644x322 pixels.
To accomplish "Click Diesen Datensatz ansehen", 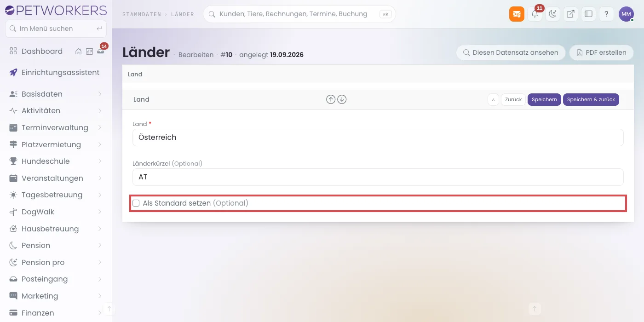I will pyautogui.click(x=511, y=52).
